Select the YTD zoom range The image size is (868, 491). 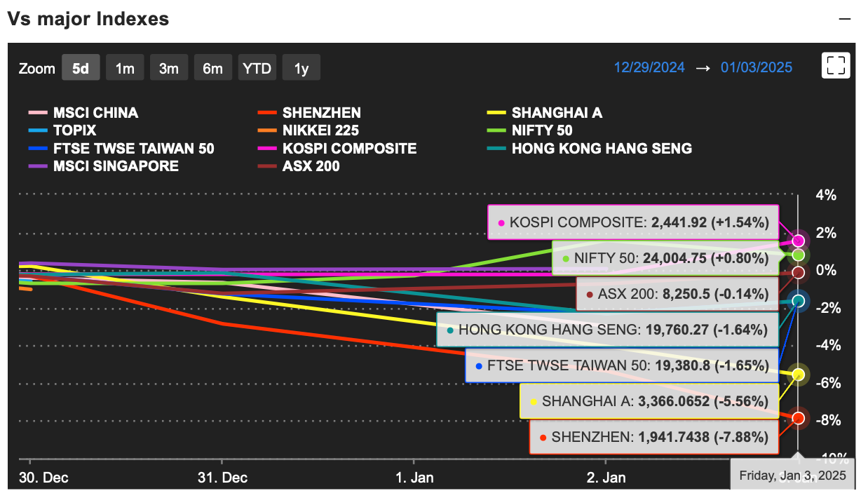coord(257,68)
